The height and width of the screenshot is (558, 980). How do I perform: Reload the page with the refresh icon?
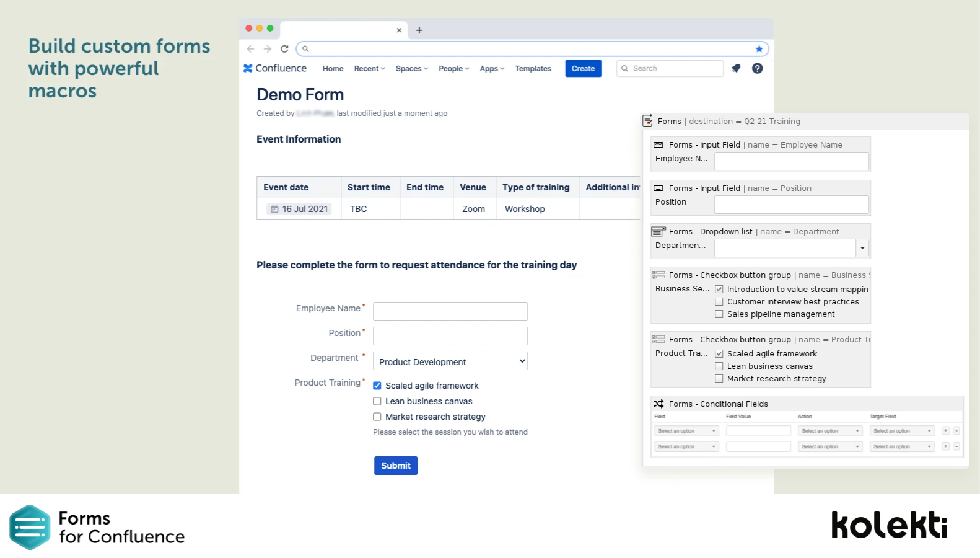[284, 49]
